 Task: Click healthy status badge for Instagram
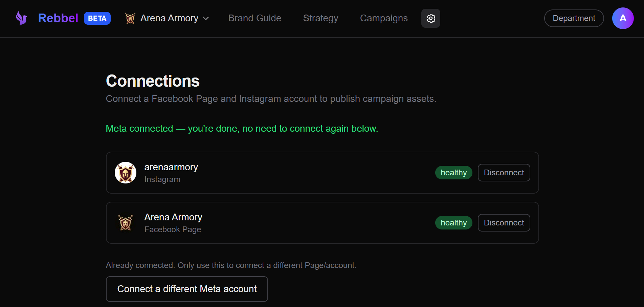point(453,173)
